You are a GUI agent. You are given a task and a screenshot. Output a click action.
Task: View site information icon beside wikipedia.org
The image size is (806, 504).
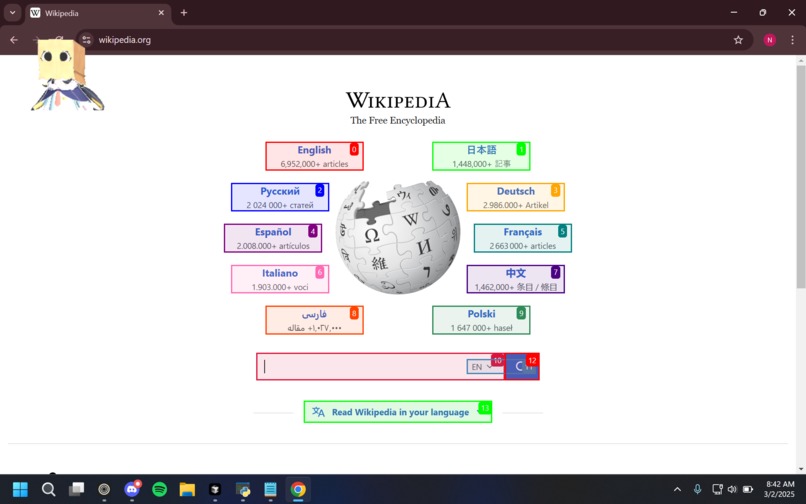tap(86, 40)
